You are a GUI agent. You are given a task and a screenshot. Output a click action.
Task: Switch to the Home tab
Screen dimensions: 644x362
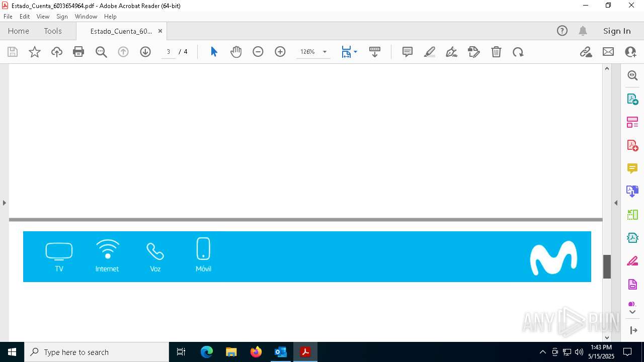coord(19,31)
